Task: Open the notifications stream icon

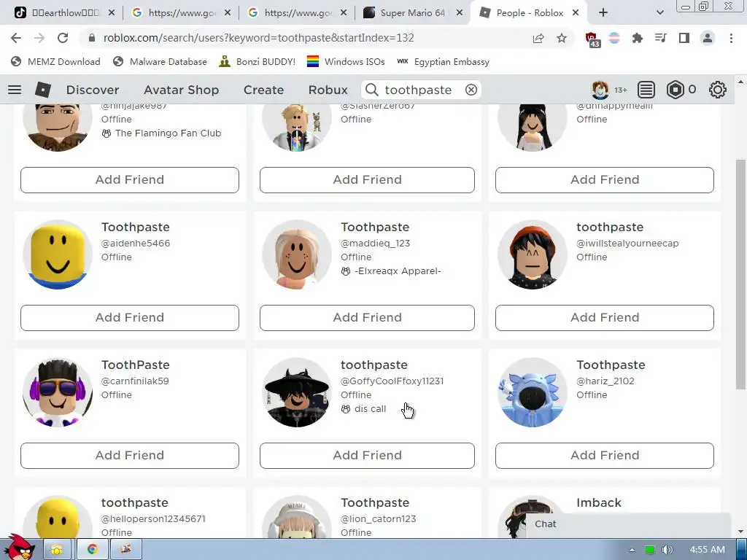Action: pyautogui.click(x=646, y=90)
